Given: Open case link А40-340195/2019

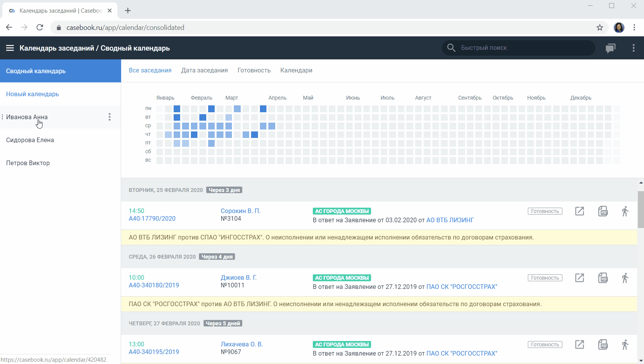Looking at the screenshot, I should tap(154, 352).
